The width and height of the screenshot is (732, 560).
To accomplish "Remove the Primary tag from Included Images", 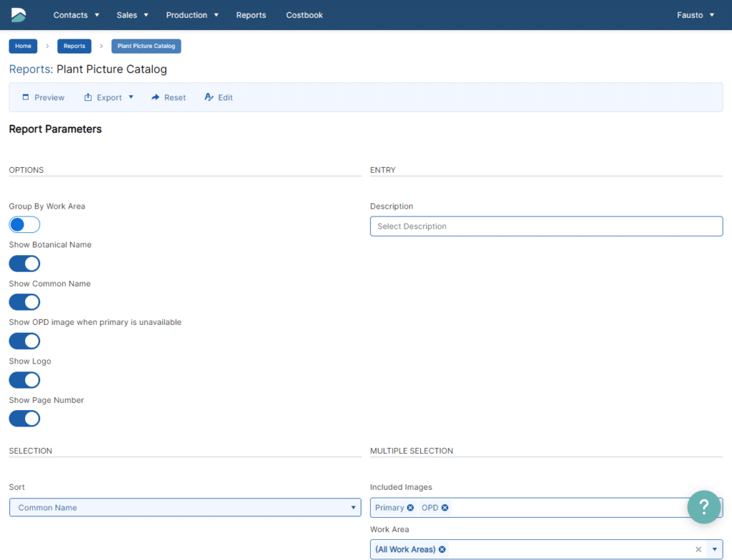I will coord(410,508).
